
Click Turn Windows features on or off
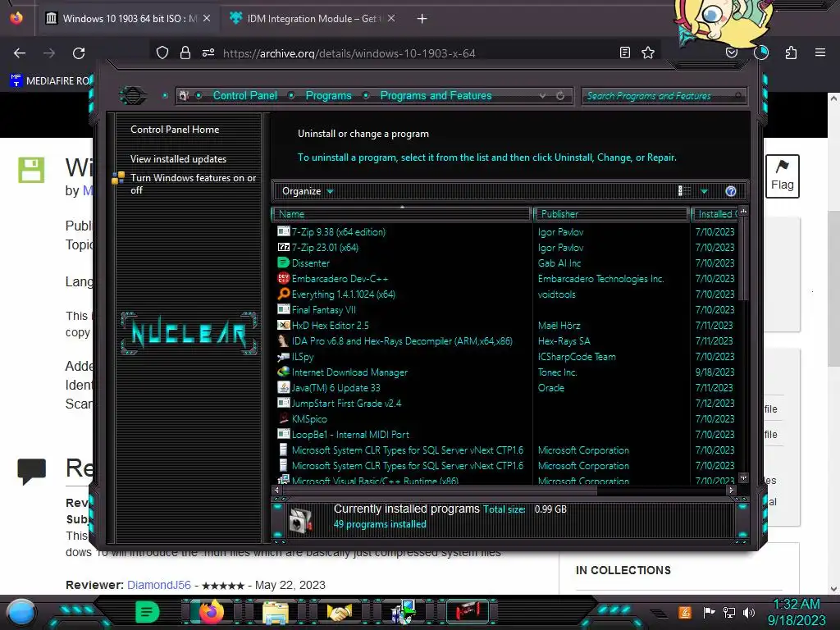pyautogui.click(x=194, y=184)
